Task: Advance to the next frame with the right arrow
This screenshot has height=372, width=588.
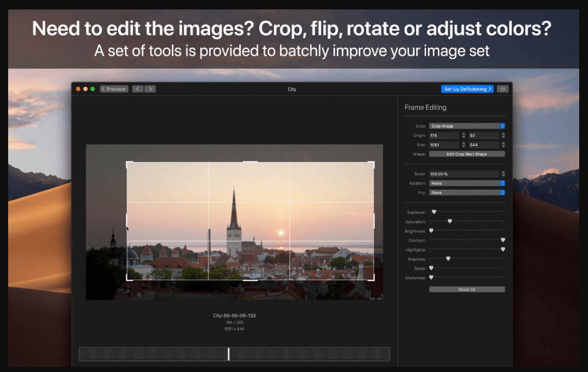Action: click(150, 89)
